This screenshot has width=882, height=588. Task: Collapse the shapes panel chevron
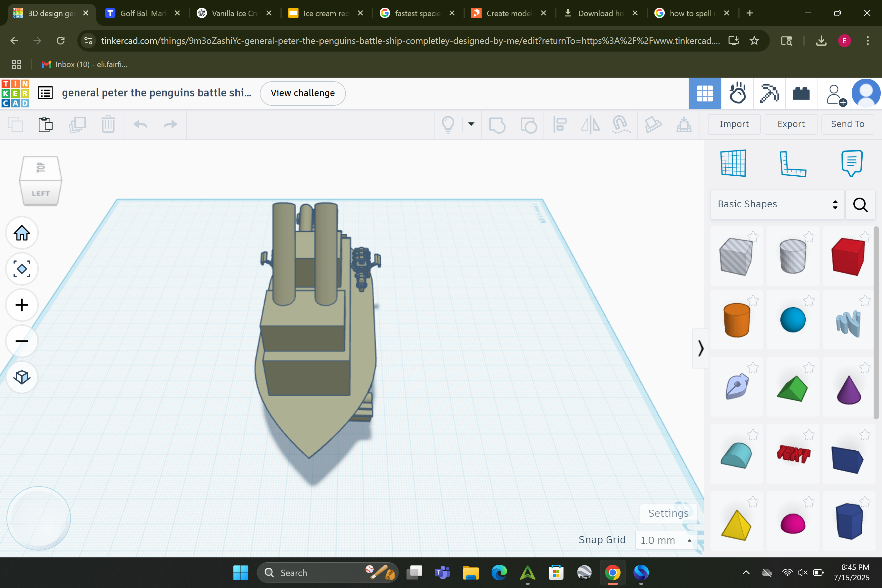coord(701,348)
